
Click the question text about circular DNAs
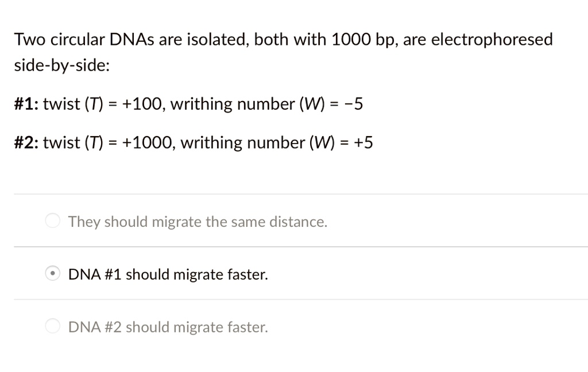(x=283, y=39)
